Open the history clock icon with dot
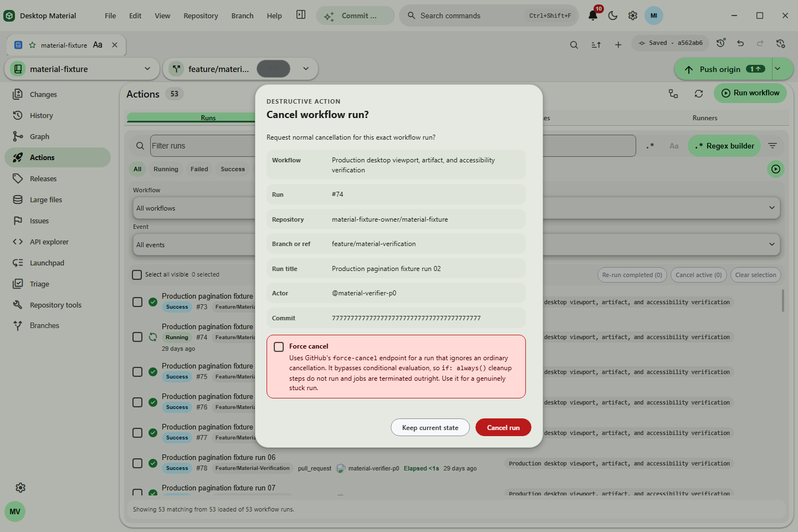798x532 pixels. (720, 43)
